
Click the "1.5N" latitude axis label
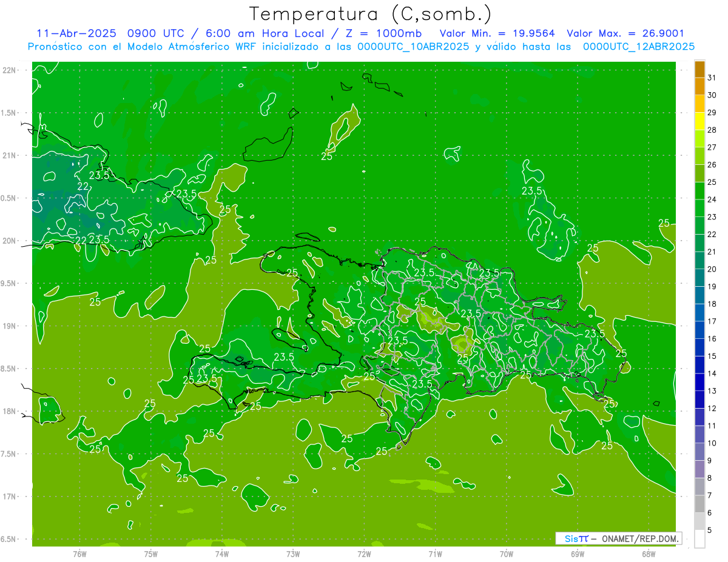pos(9,113)
